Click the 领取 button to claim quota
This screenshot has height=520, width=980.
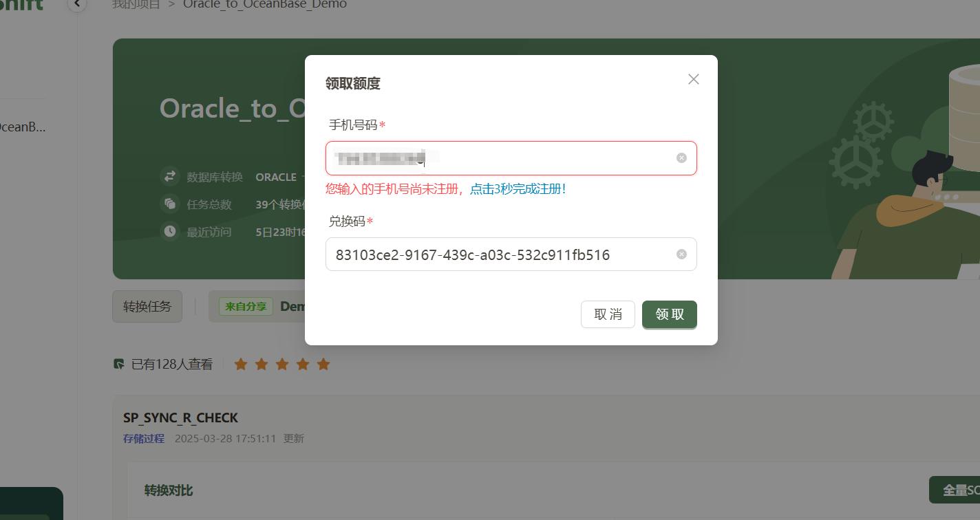[669, 314]
